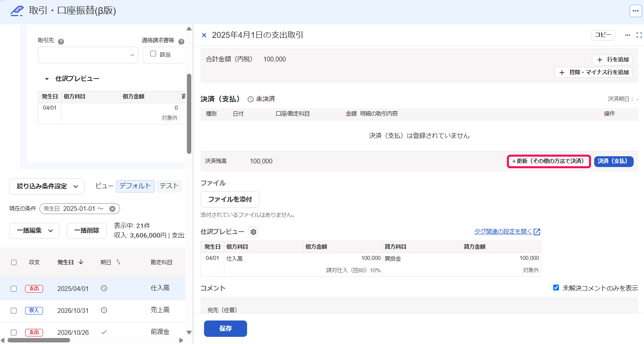The image size is (644, 344).
Task: Click the plus icon in 行を追加
Action: [600, 60]
